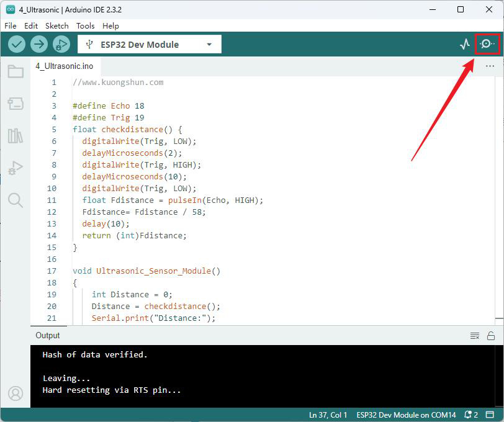Image resolution: width=504 pixels, height=422 pixels.
Task: Toggle the bottom panel from status bar
Action: (490, 415)
